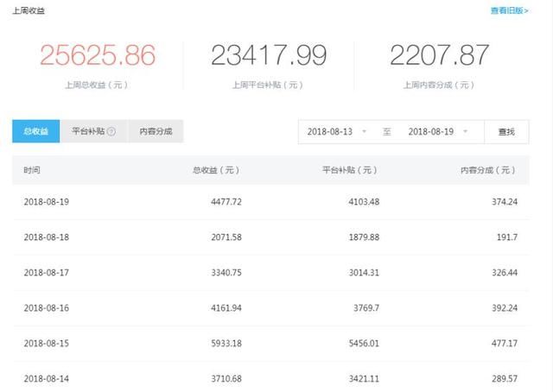Screen dimensions: 553x392
Task: Click platform subsidy value 3421.11
Action: coord(364,378)
